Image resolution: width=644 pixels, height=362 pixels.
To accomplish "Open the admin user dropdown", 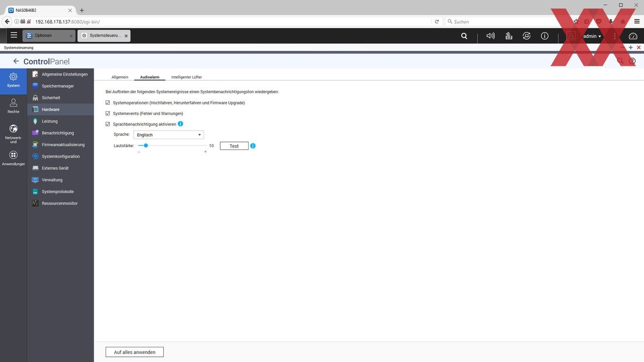I will click(592, 36).
